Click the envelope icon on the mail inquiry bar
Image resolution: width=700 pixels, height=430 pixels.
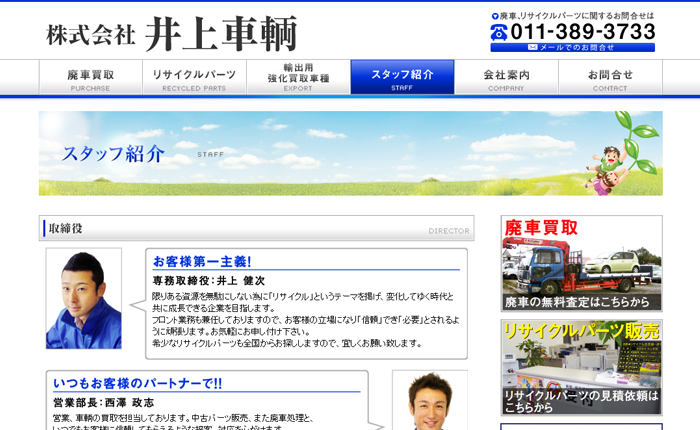click(x=532, y=47)
